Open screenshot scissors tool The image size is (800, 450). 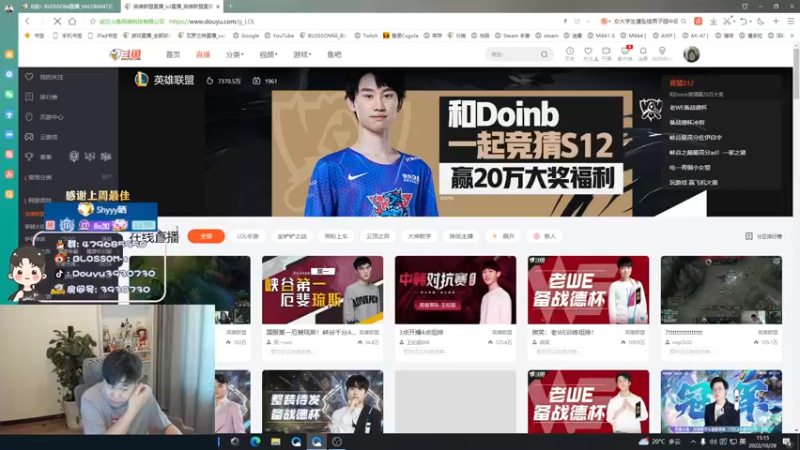[x=728, y=21]
